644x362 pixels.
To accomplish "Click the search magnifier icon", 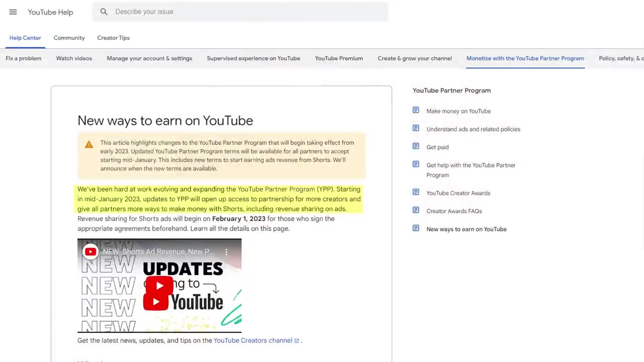I will (x=104, y=12).
